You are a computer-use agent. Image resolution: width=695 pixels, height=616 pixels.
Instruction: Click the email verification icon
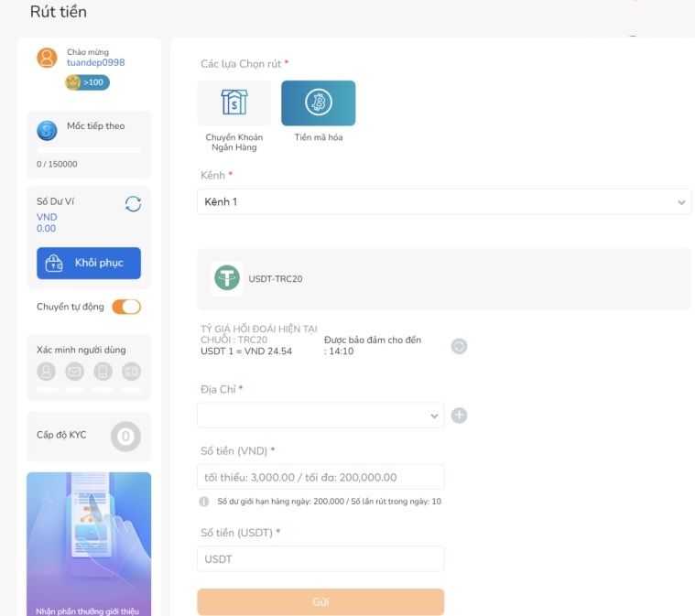(74, 372)
